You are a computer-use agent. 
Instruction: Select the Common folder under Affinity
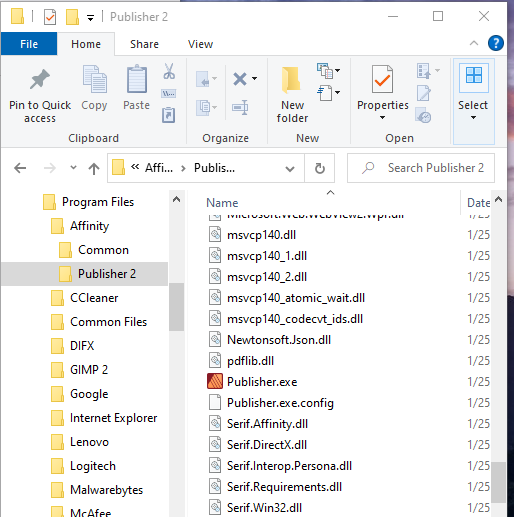point(103,250)
